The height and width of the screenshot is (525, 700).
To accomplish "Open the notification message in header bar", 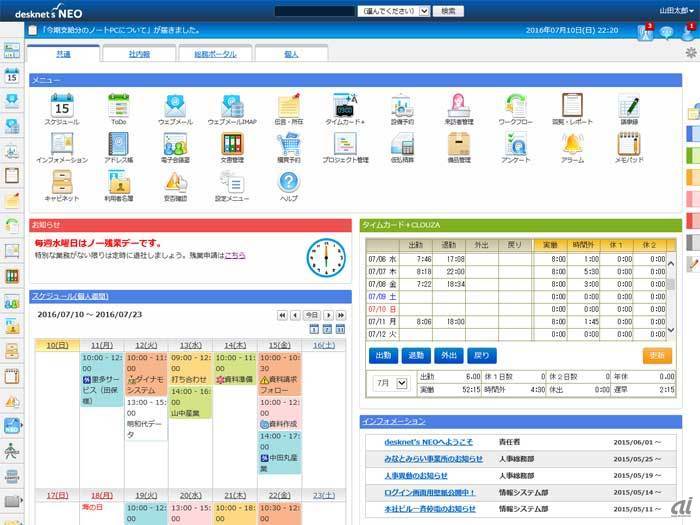I will [x=121, y=30].
